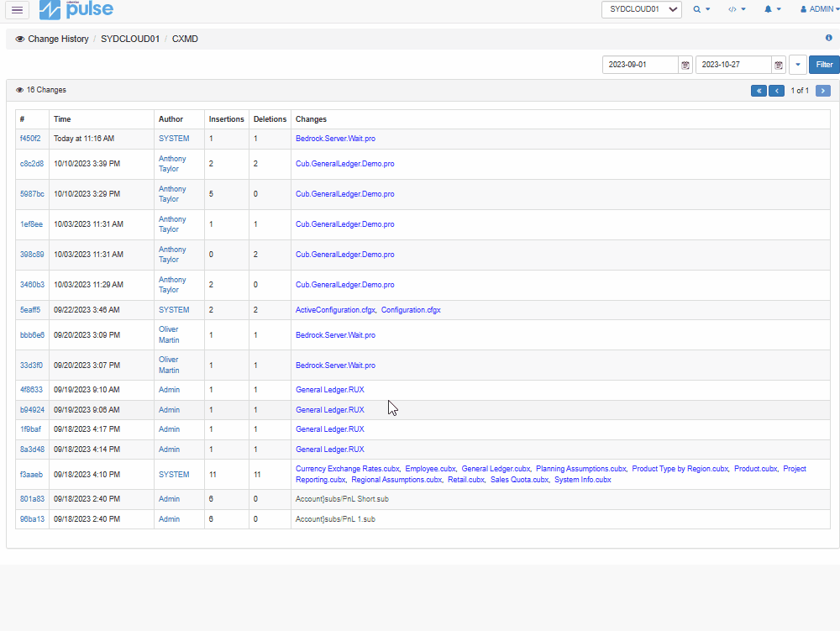Image resolution: width=840 pixels, height=631 pixels.
Task: Click the Deletions column header
Action: (x=270, y=119)
